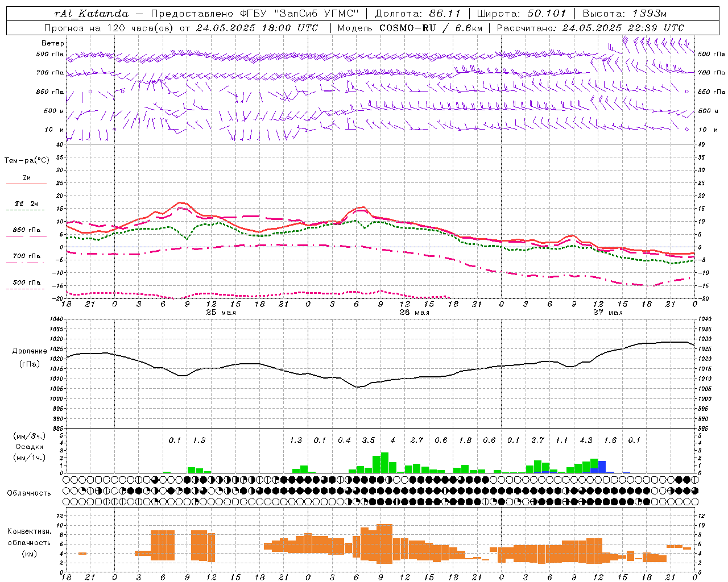The width and height of the screenshot is (728, 582).
Task: Click the precipitation value 1.8
Action: pyautogui.click(x=465, y=440)
